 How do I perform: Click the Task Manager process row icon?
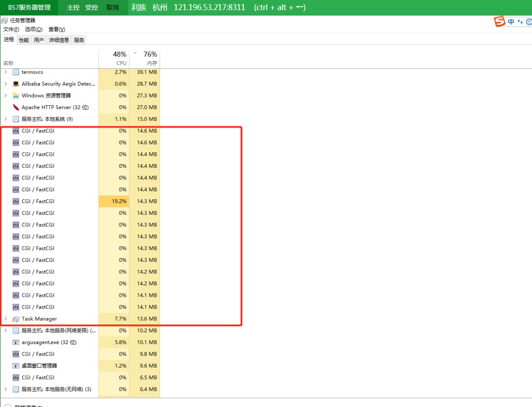[x=16, y=319]
